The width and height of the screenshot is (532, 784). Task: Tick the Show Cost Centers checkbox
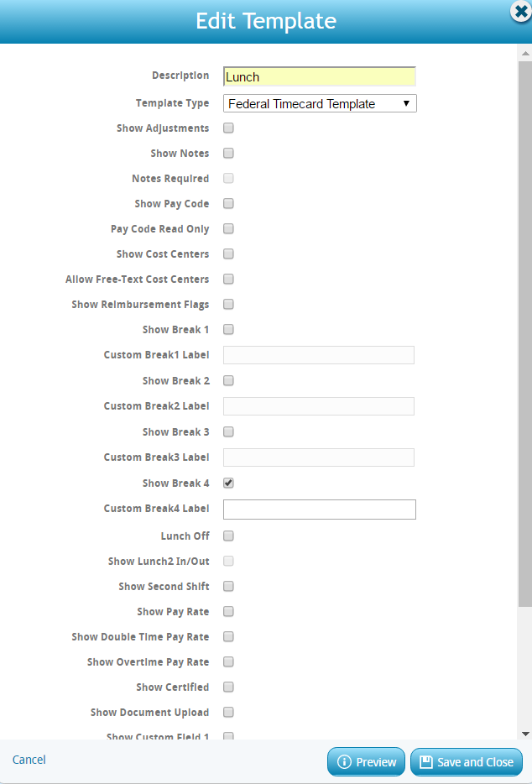point(228,254)
